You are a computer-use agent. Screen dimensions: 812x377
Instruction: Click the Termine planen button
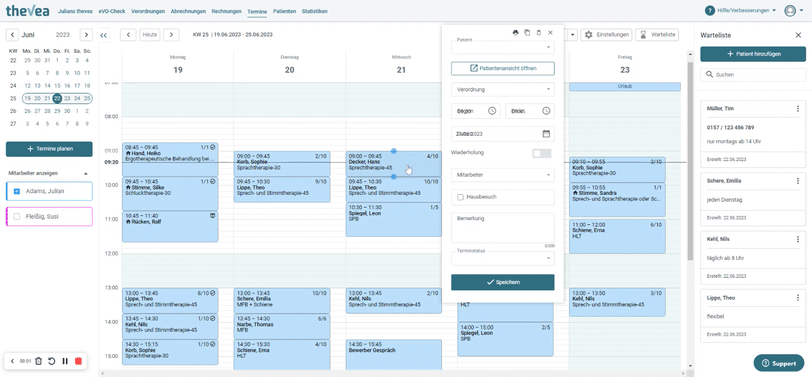click(x=49, y=149)
